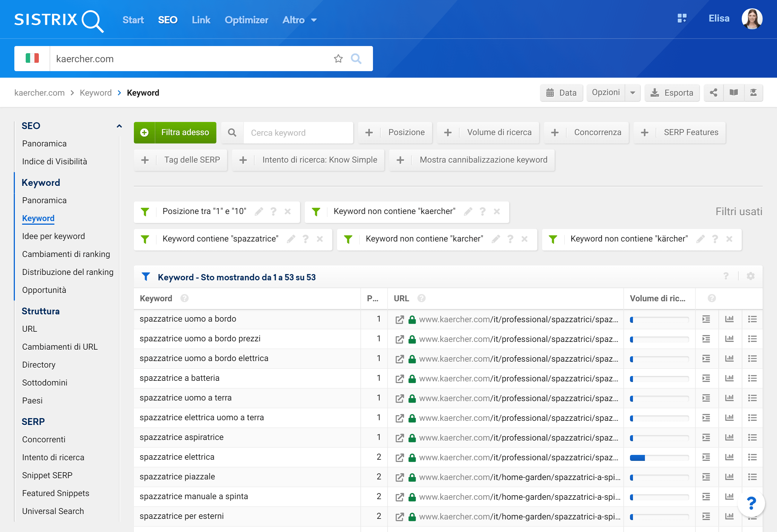777x532 pixels.
Task: Open Idee per keyword in sidebar
Action: click(x=53, y=236)
